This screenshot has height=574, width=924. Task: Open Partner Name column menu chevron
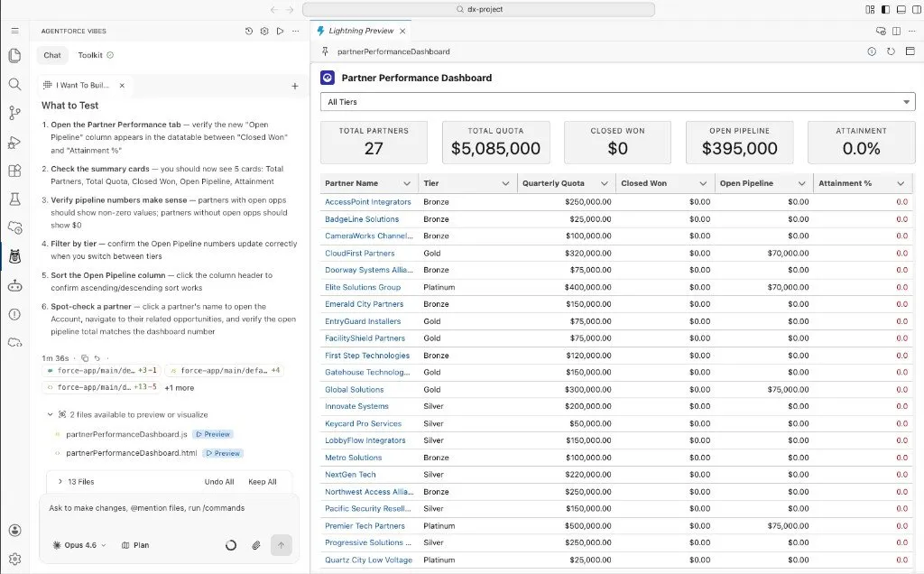tap(407, 183)
